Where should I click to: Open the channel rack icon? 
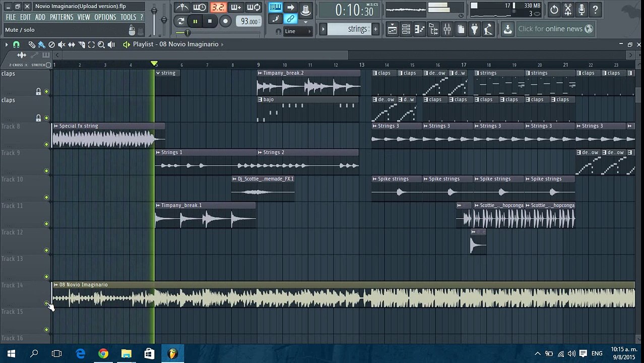[406, 29]
